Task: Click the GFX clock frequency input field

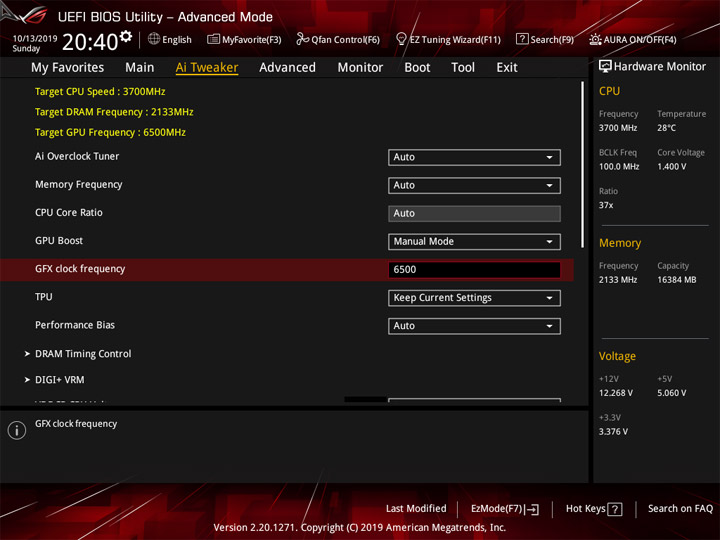Action: tap(474, 270)
